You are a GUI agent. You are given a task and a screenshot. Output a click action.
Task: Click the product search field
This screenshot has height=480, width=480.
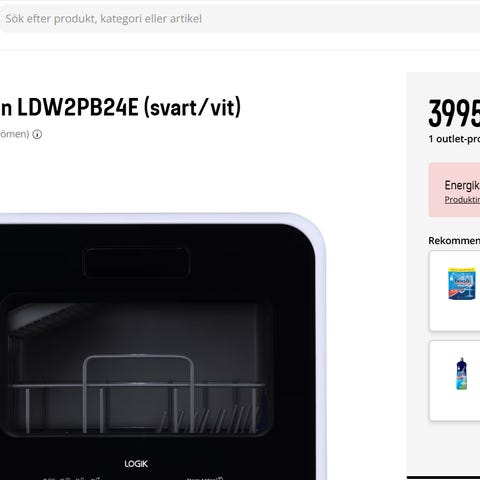[x=240, y=19]
